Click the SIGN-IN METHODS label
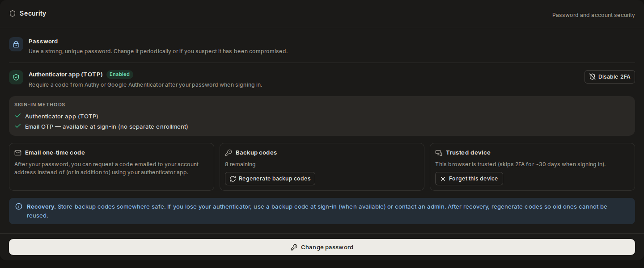 pyautogui.click(x=40, y=105)
